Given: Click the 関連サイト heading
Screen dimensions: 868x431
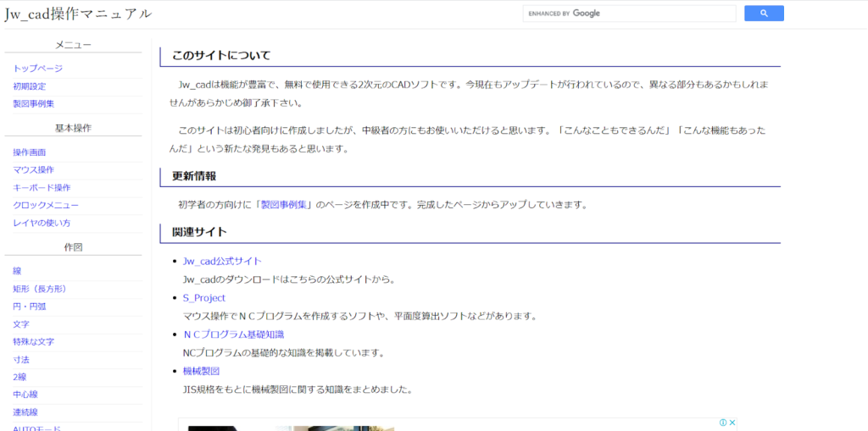Looking at the screenshot, I should pyautogui.click(x=199, y=232).
